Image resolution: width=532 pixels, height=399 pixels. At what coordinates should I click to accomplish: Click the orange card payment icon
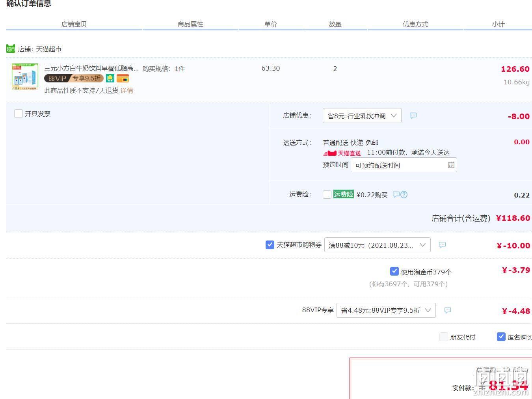(123, 78)
